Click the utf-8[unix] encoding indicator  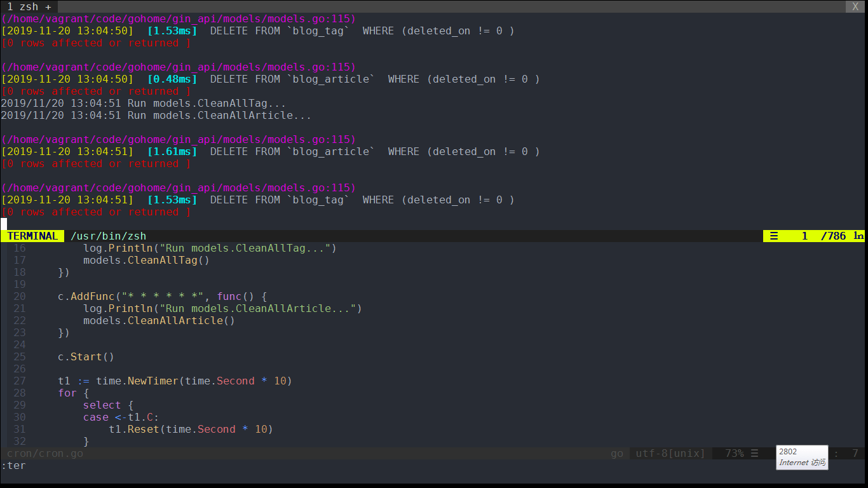pyautogui.click(x=671, y=454)
